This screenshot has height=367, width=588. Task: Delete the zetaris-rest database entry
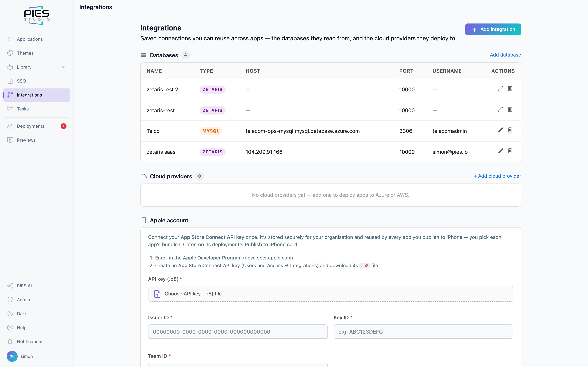pyautogui.click(x=510, y=110)
